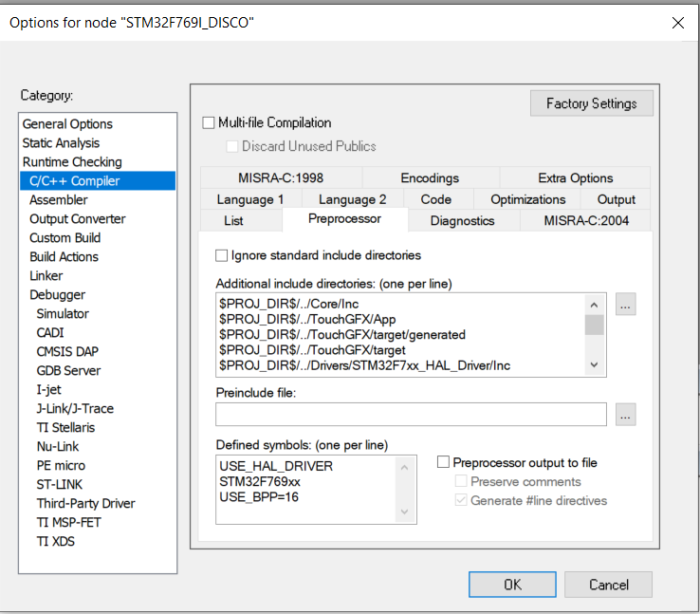The height and width of the screenshot is (614, 700).
Task: Enable Preprocessor output to file
Action: tap(443, 462)
